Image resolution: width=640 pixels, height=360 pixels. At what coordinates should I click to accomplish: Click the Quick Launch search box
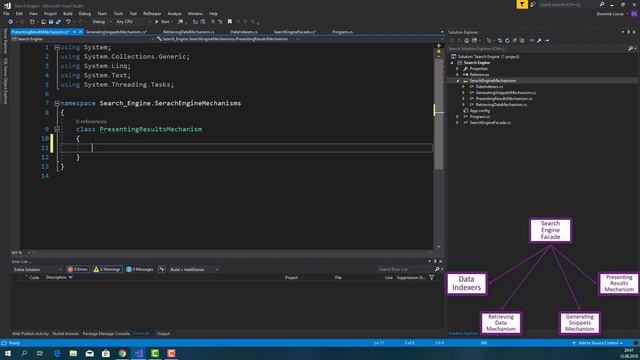(567, 4)
